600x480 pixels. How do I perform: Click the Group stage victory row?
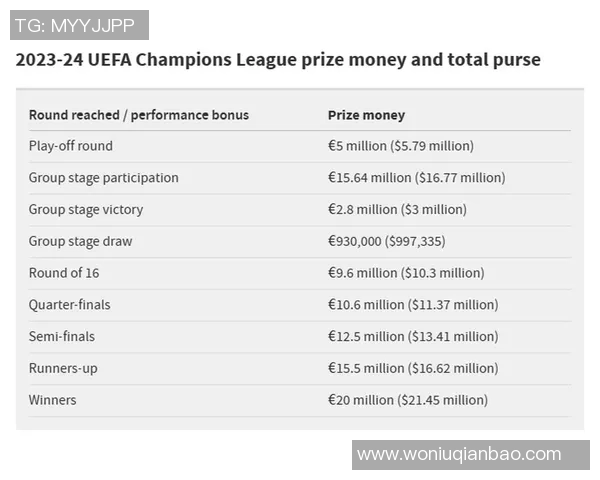click(86, 210)
